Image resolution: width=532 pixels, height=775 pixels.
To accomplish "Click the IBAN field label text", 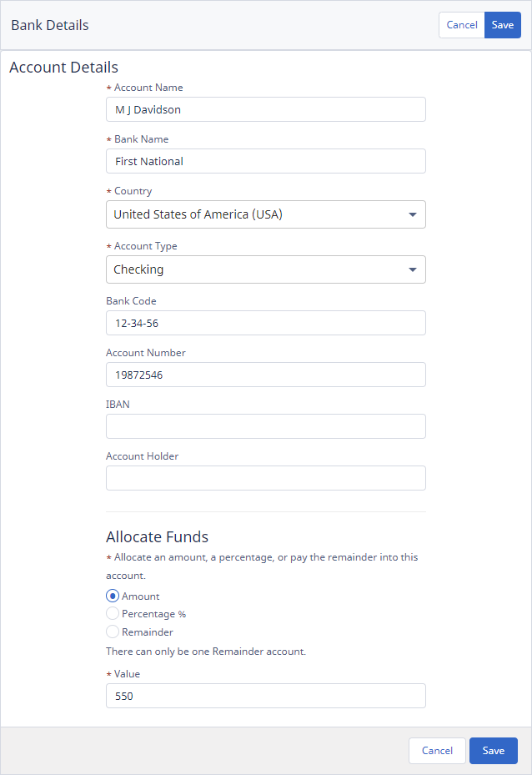I will 118,405.
